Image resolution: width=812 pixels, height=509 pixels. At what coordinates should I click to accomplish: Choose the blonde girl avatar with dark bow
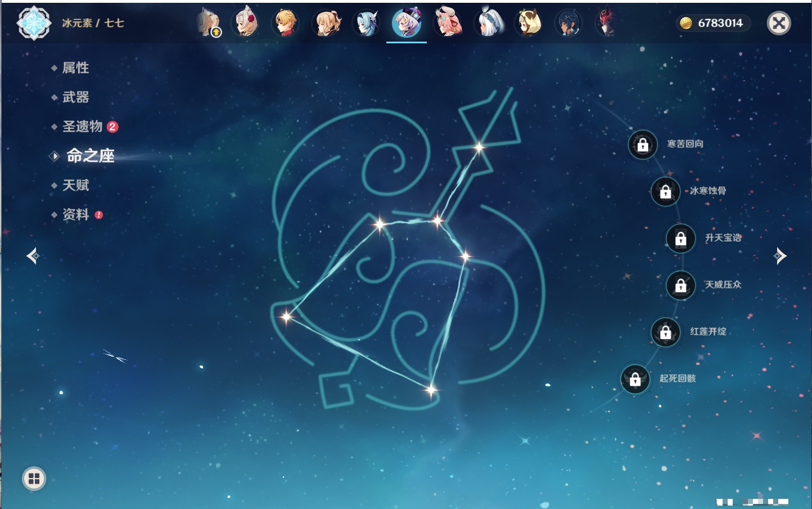pos(326,23)
